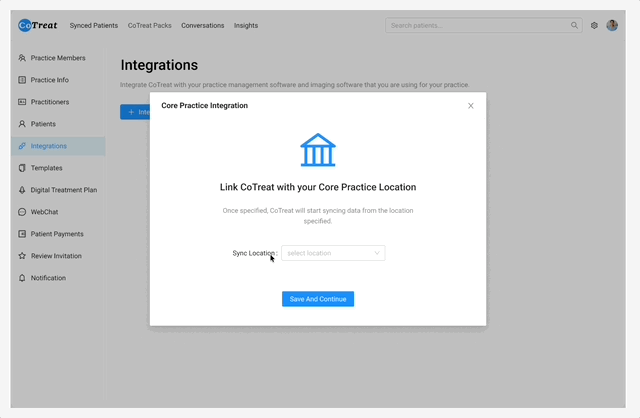Open Digital Treatment Plan in sidebar

click(63, 190)
